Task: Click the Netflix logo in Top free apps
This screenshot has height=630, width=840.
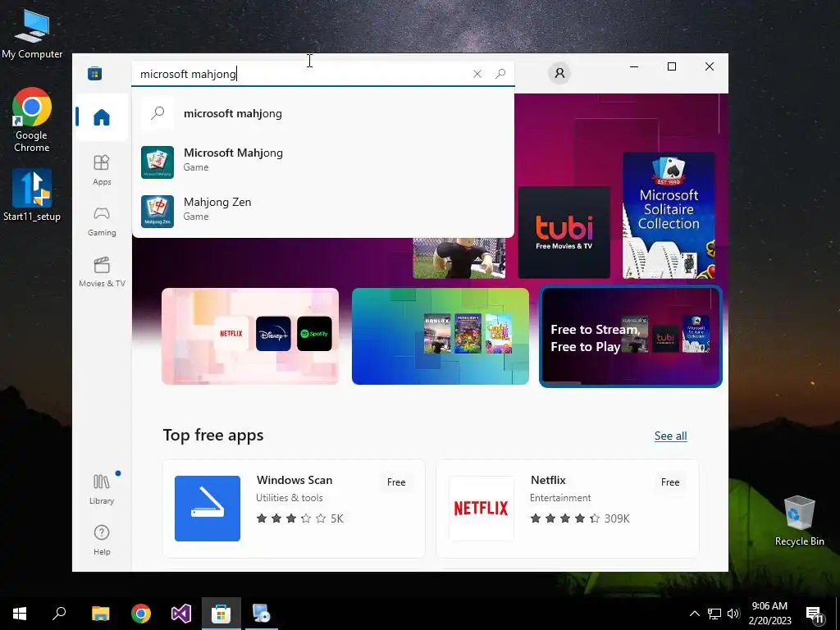Action: (481, 509)
